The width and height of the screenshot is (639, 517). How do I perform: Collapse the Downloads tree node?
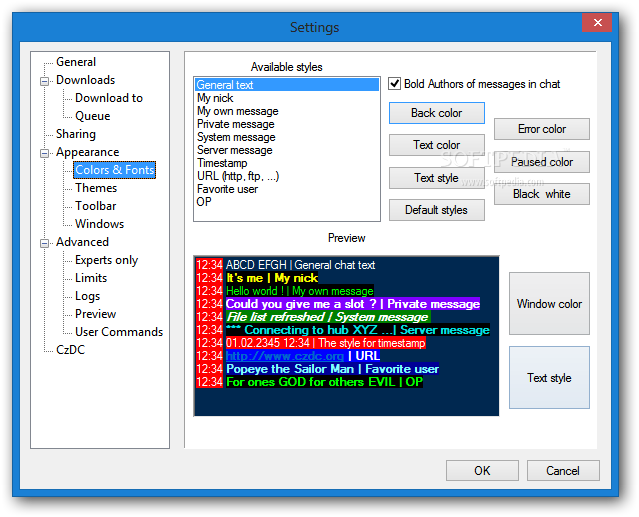(44, 81)
